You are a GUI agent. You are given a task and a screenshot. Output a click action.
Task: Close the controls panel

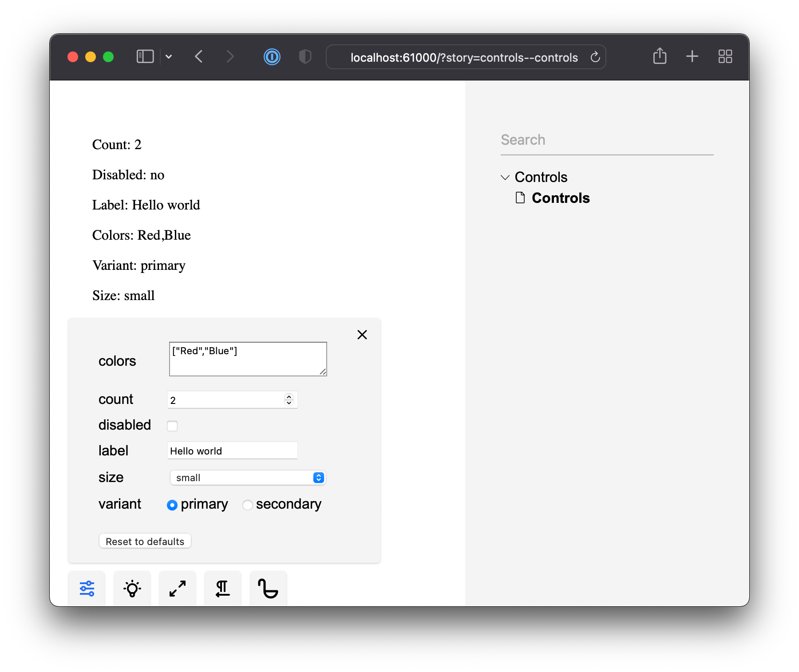click(x=362, y=335)
